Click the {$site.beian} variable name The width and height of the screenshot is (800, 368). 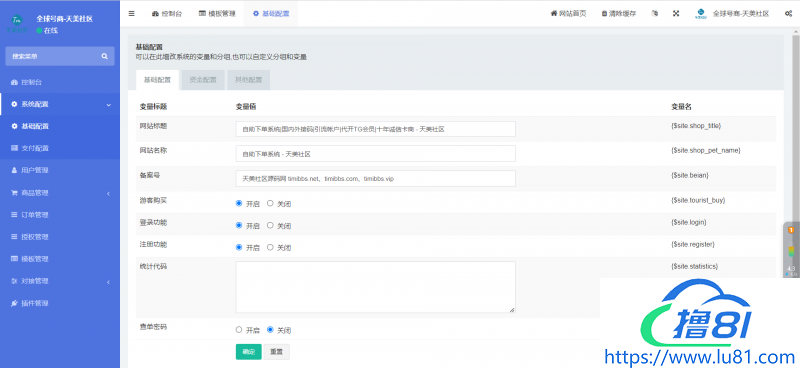pos(689,175)
